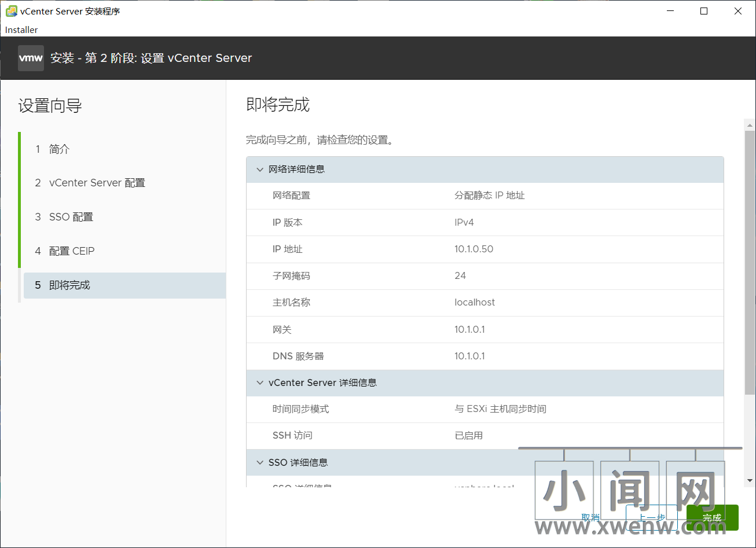Click the vCenter Server installer title bar icon
This screenshot has height=548, width=756.
[11, 11]
